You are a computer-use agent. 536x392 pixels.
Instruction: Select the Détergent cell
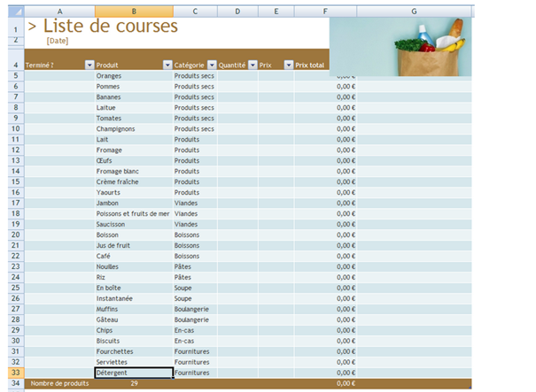(x=134, y=373)
